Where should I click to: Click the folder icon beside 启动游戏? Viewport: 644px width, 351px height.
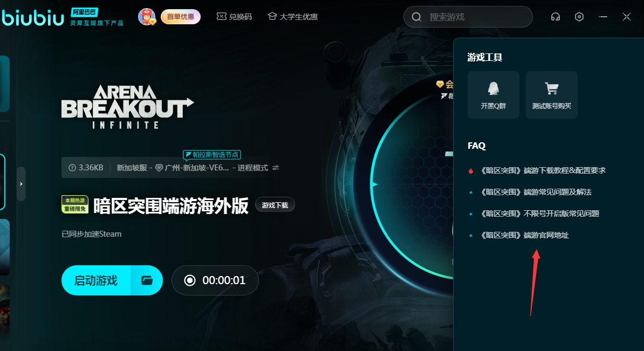(x=147, y=280)
